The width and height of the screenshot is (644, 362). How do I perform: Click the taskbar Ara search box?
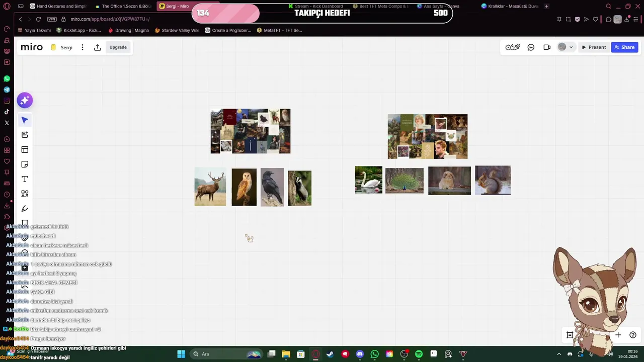coord(226,354)
